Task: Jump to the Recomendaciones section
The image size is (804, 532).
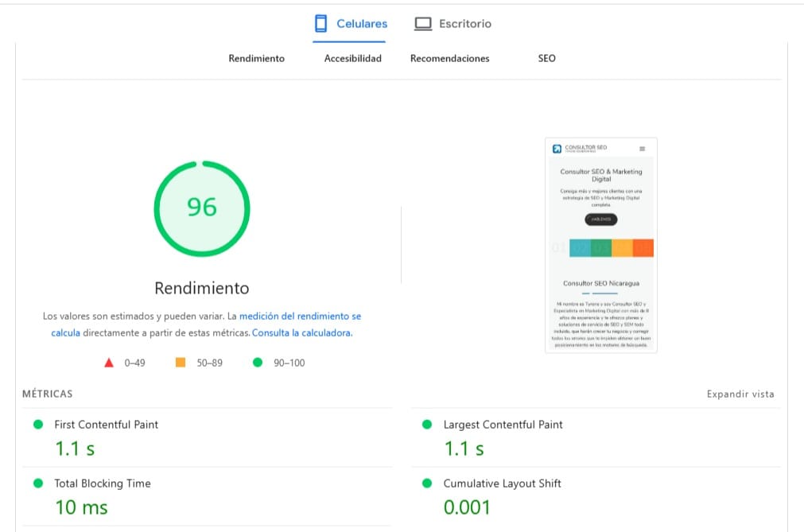Action: [449, 58]
